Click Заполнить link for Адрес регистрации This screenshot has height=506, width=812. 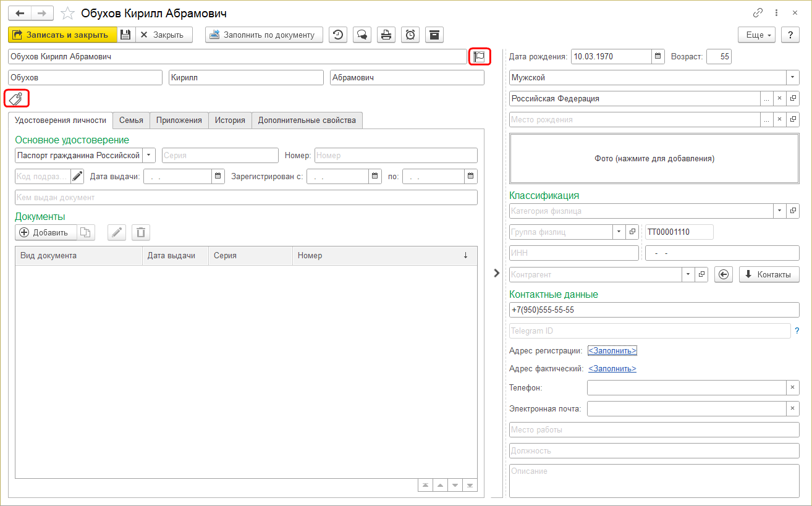pyautogui.click(x=612, y=351)
